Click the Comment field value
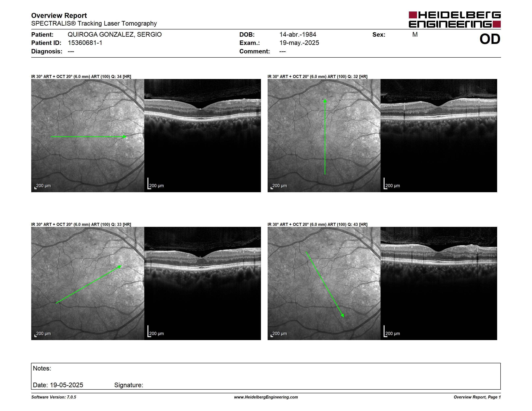This screenshot has width=532, height=411. (x=283, y=51)
